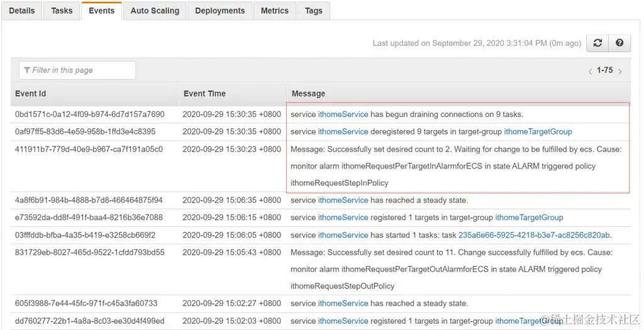The image size is (644, 330).
Task: Click event time 2020-09-29 15:06:05 +0800
Action: [x=231, y=235]
